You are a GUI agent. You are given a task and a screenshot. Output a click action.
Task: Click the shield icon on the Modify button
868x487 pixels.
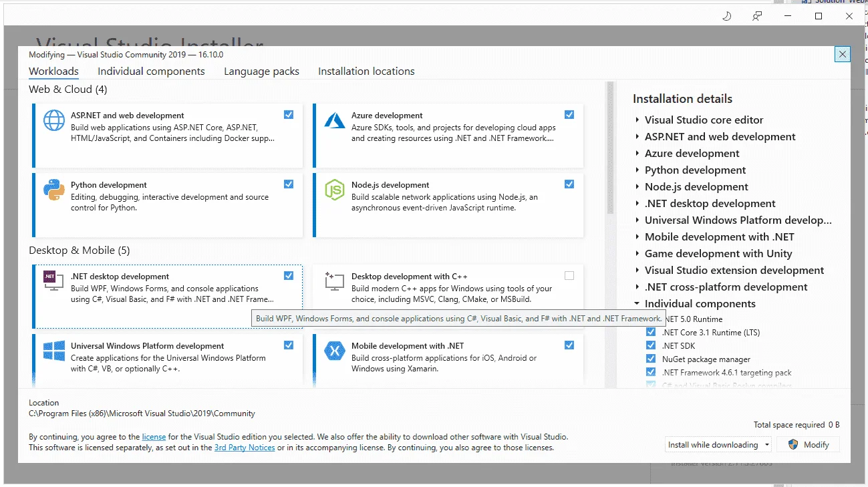click(793, 444)
